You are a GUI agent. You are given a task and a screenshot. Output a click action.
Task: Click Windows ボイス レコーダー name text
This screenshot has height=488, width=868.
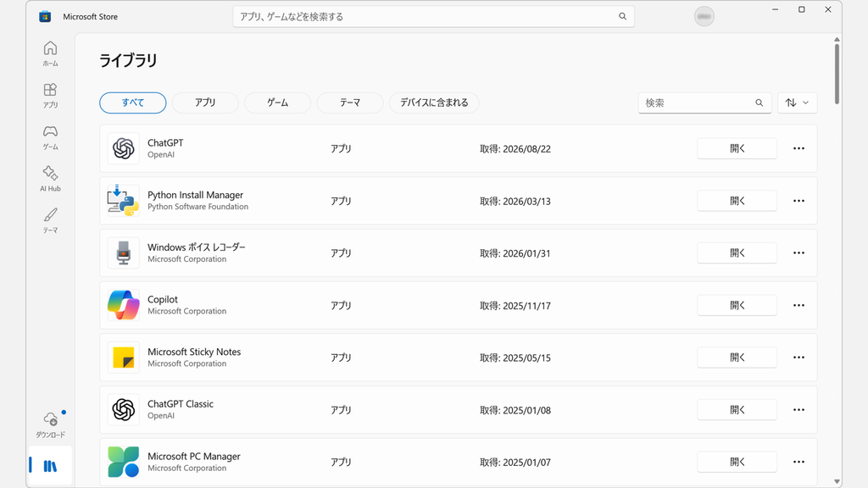point(197,247)
